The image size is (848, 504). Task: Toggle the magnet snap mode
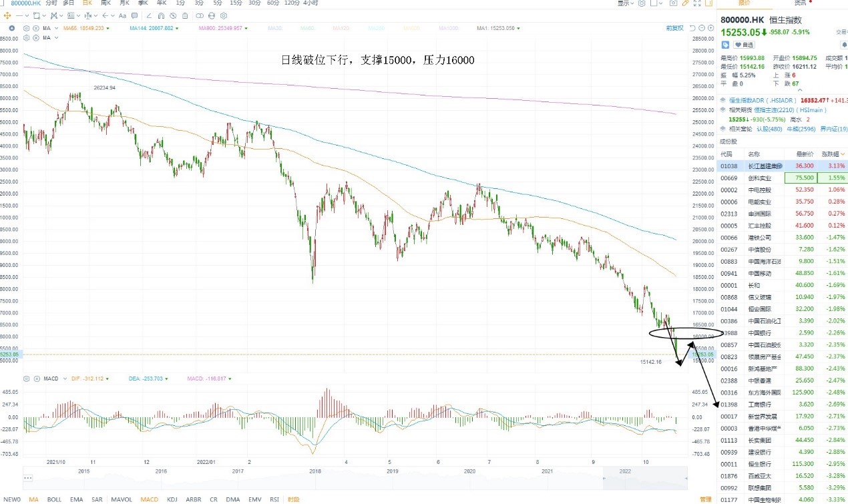pyautogui.click(x=161, y=15)
